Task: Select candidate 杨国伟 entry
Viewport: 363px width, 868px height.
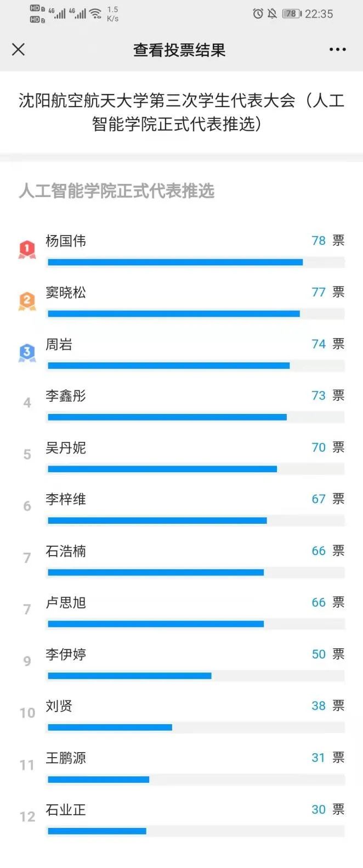Action: 66,241
